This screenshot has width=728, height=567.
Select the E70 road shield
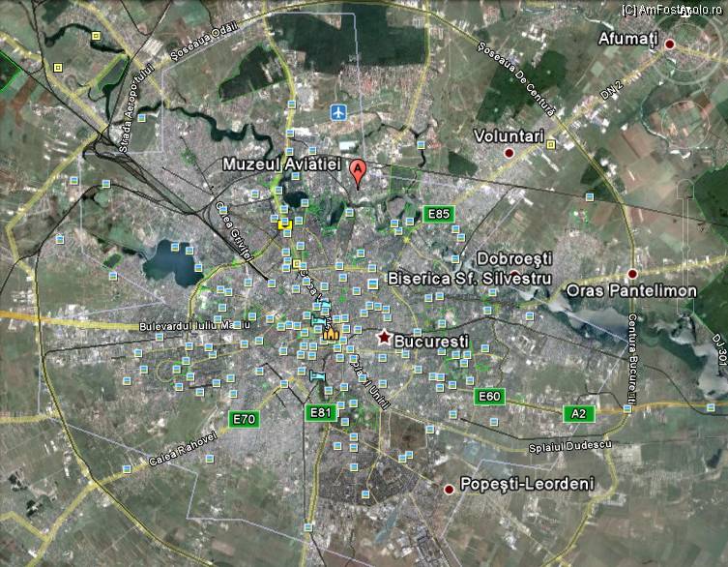coord(244,418)
